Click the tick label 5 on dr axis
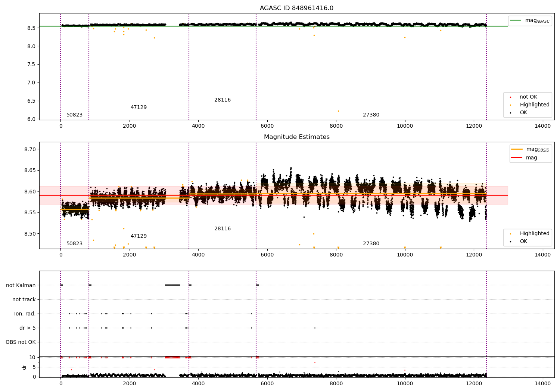Viewport: 560px width, 392px height. tap(34, 367)
